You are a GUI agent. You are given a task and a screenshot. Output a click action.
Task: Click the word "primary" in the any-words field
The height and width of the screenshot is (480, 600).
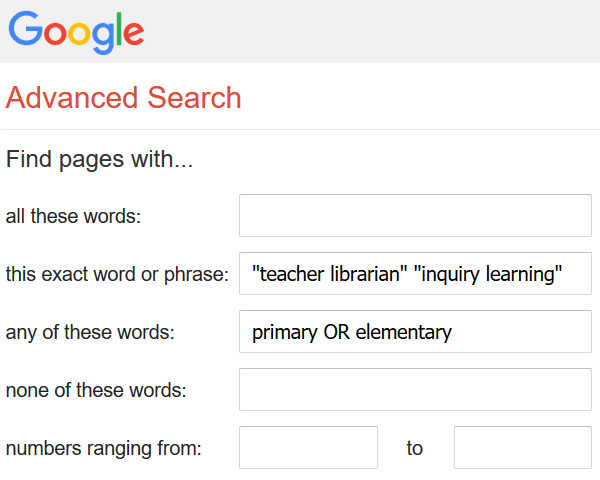(285, 332)
